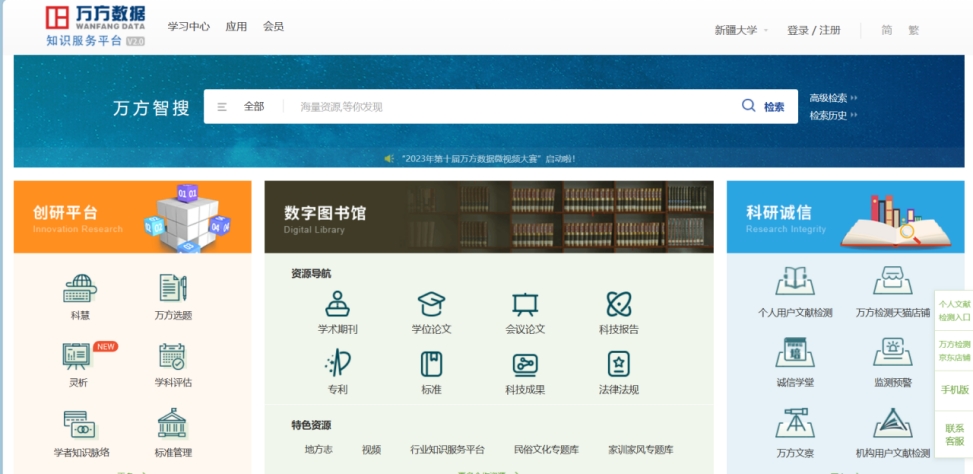Expand the 新疆大学 institution dropdown
The image size is (973, 474).
pos(742,30)
